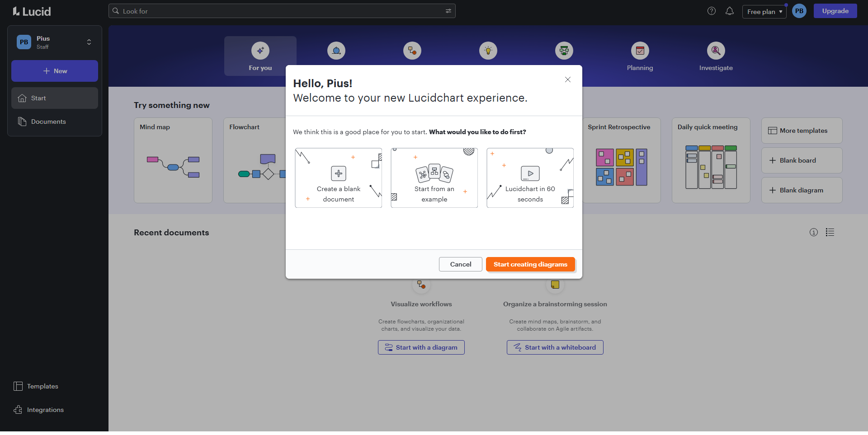Image resolution: width=868 pixels, height=435 pixels.
Task: Pick the Lucidchart in 60 seconds card
Action: coord(530,178)
